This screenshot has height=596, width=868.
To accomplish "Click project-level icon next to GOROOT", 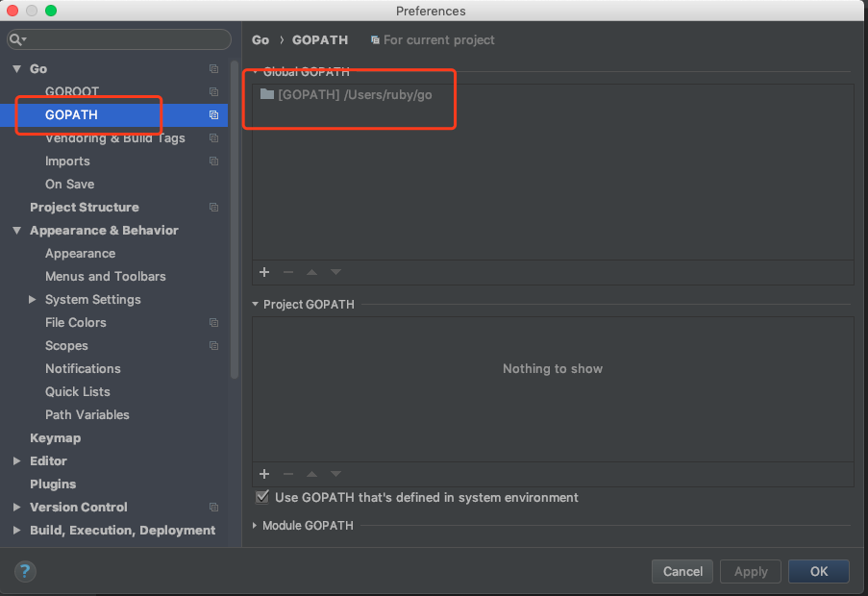I will coord(213,92).
